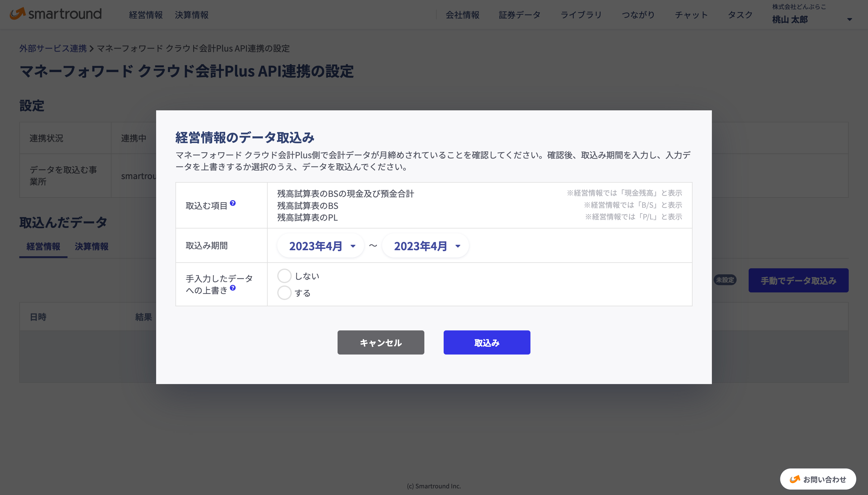Click the 手動でデータ取込み button

tap(798, 280)
